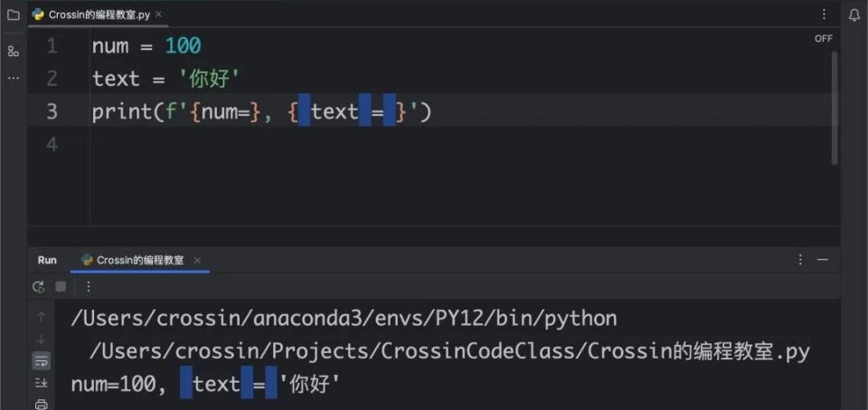
Task: Click the num variable on line 1
Action: point(110,46)
